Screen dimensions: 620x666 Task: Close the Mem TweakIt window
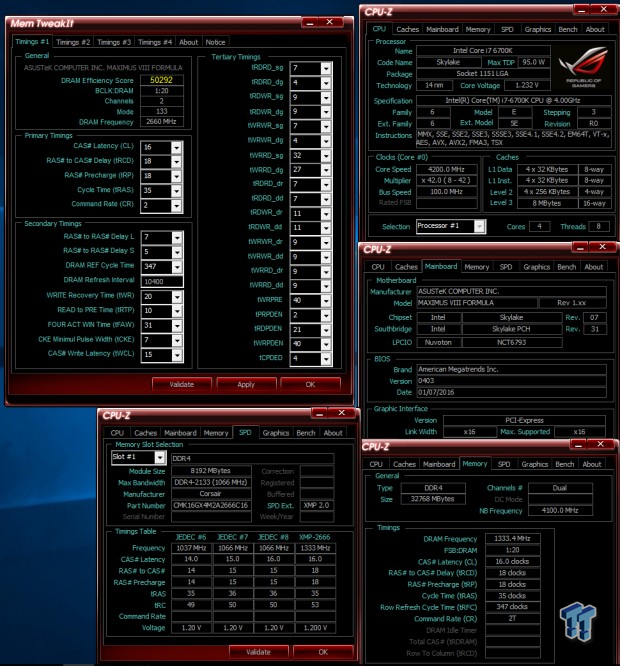point(330,23)
